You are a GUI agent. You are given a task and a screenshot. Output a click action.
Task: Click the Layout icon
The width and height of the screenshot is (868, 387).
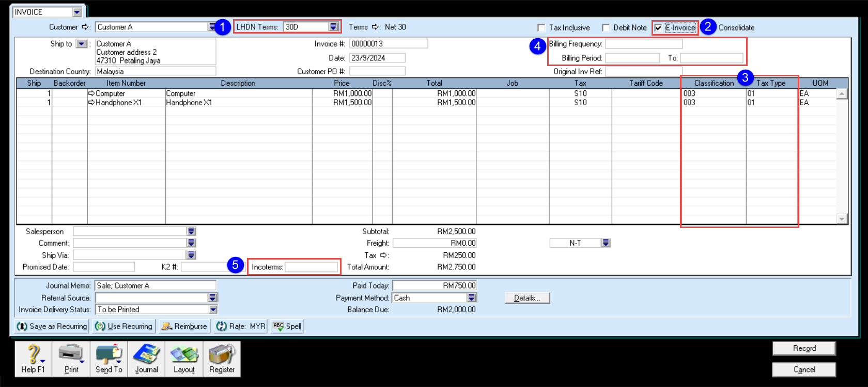click(184, 359)
